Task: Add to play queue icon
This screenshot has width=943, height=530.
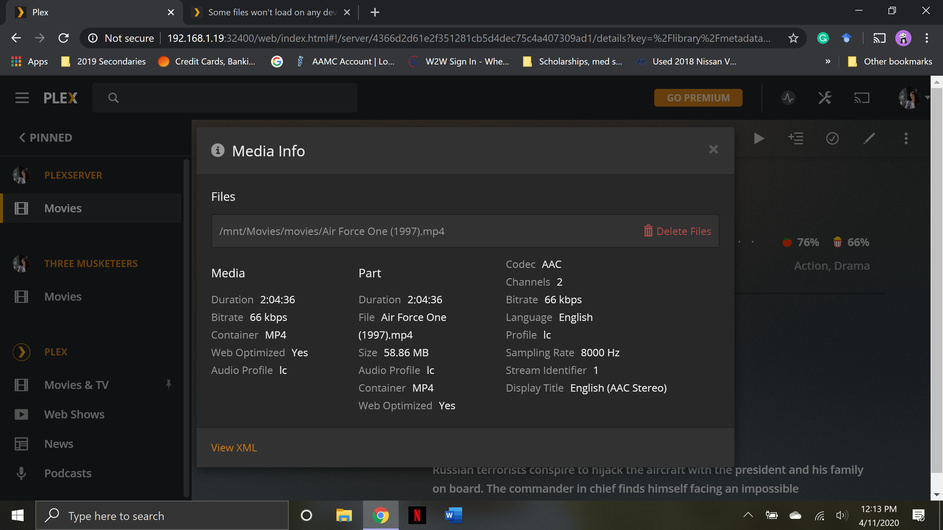Action: click(796, 138)
